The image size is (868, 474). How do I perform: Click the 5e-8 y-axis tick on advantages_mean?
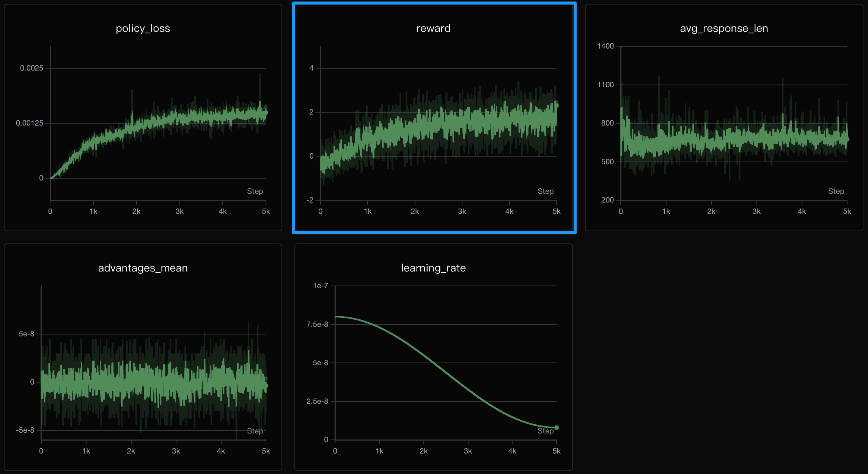coord(27,334)
